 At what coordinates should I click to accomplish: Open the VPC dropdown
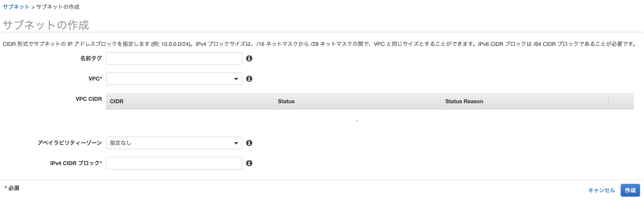[x=174, y=79]
